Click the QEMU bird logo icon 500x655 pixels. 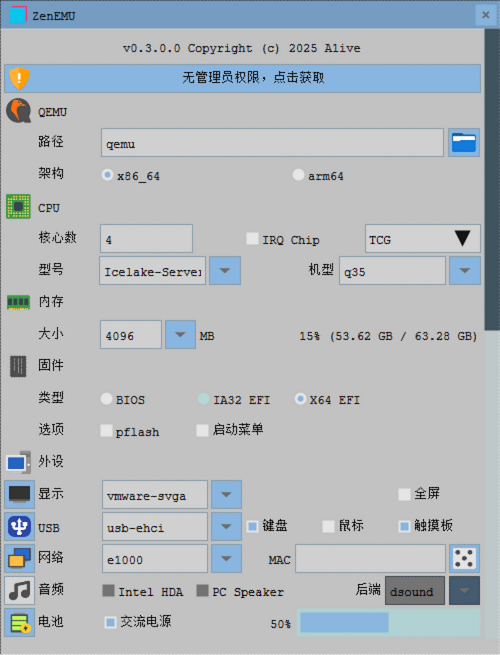18,111
